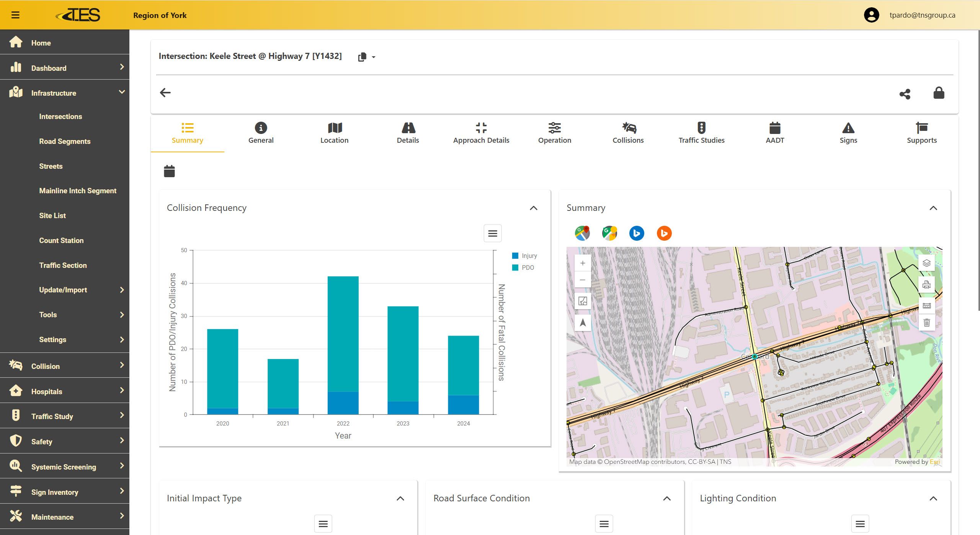980x535 pixels.
Task: Collapse the Collision Frequency panel
Action: click(x=533, y=208)
